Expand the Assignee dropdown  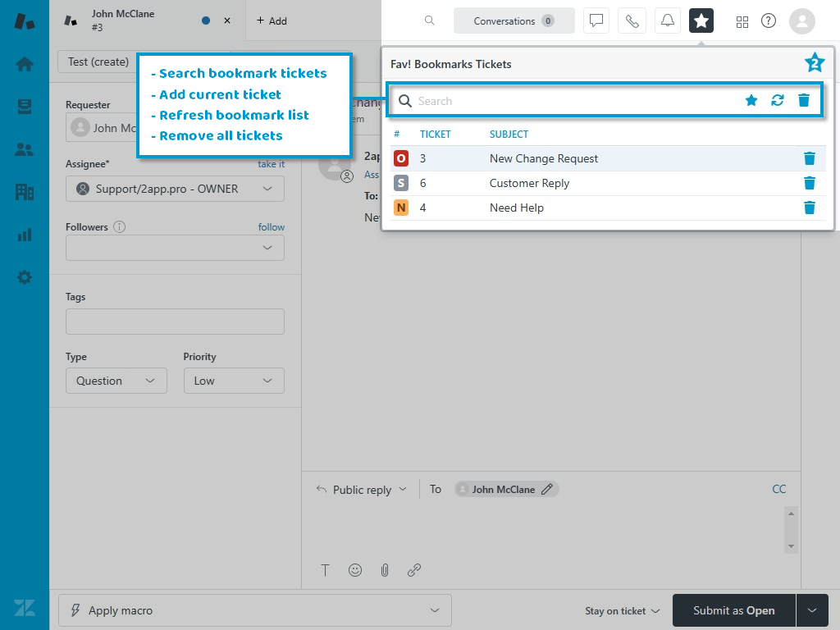(x=175, y=189)
